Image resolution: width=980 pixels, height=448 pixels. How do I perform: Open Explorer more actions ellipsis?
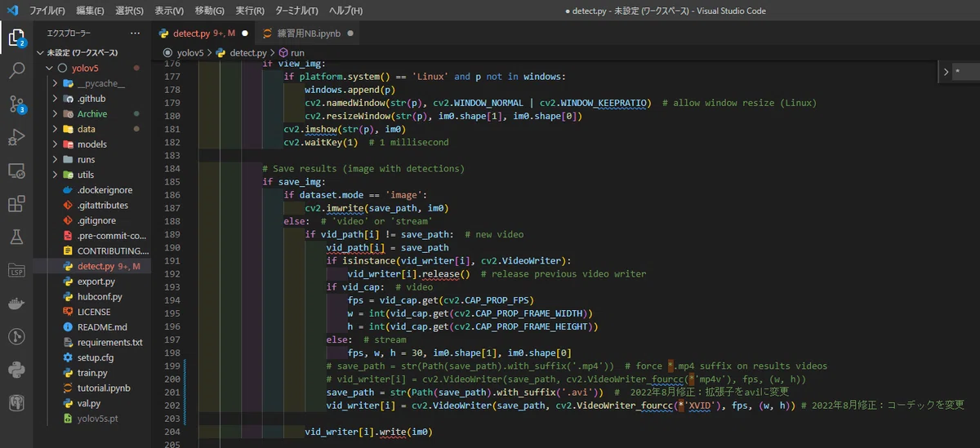point(135,33)
